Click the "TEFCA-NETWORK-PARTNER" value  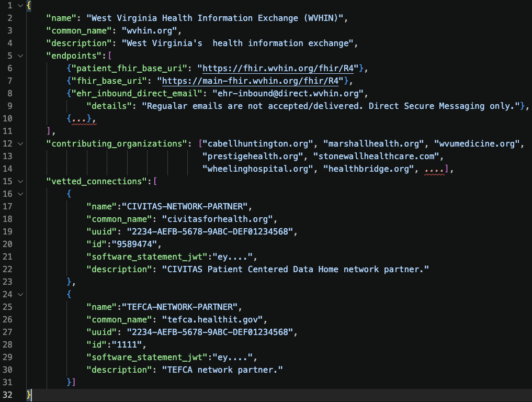[180, 307]
